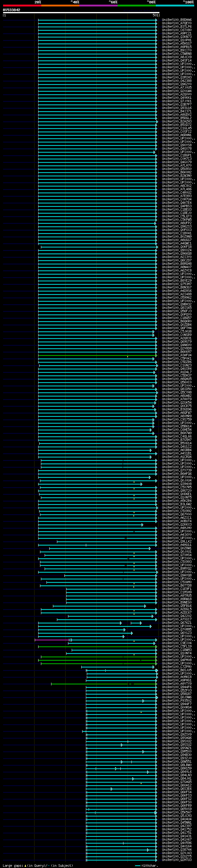Select label UniRef100_Q5CYH8
Image resolution: width=197 pixels, height=868 pixels.
coord(177,393)
